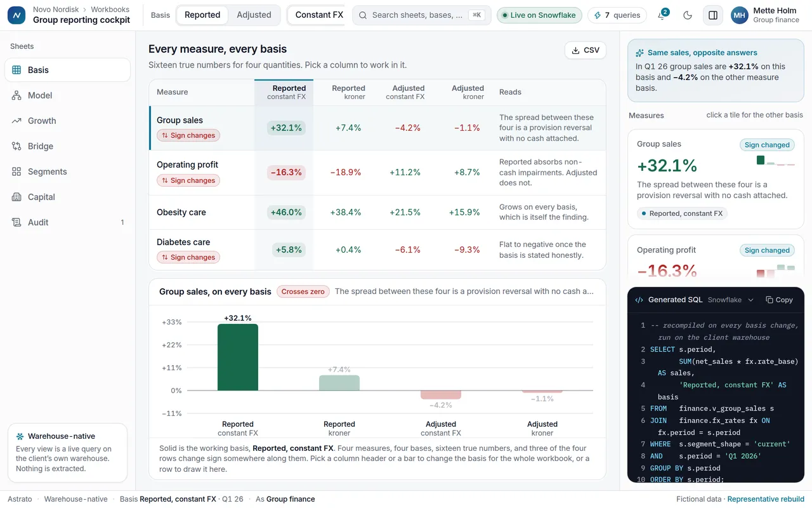Image resolution: width=812 pixels, height=508 pixels.
Task: Download the table as CSV
Action: tap(585, 50)
